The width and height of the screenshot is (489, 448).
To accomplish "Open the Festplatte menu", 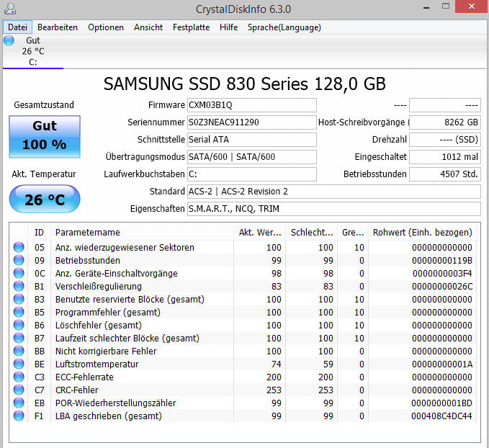I will pos(191,27).
